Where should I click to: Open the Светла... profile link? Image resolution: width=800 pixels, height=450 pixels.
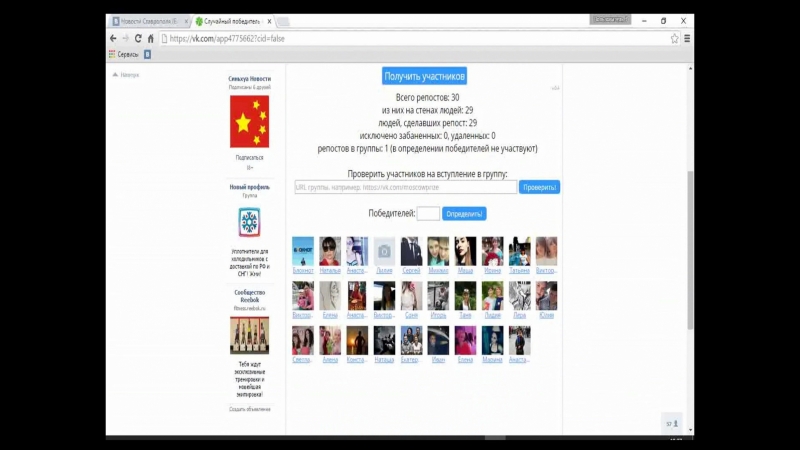click(x=303, y=360)
